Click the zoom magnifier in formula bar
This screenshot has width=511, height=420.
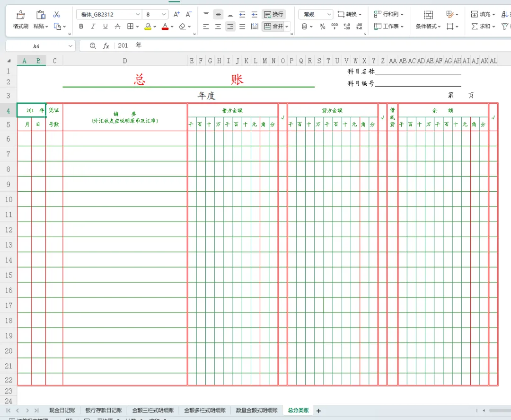[x=93, y=46]
